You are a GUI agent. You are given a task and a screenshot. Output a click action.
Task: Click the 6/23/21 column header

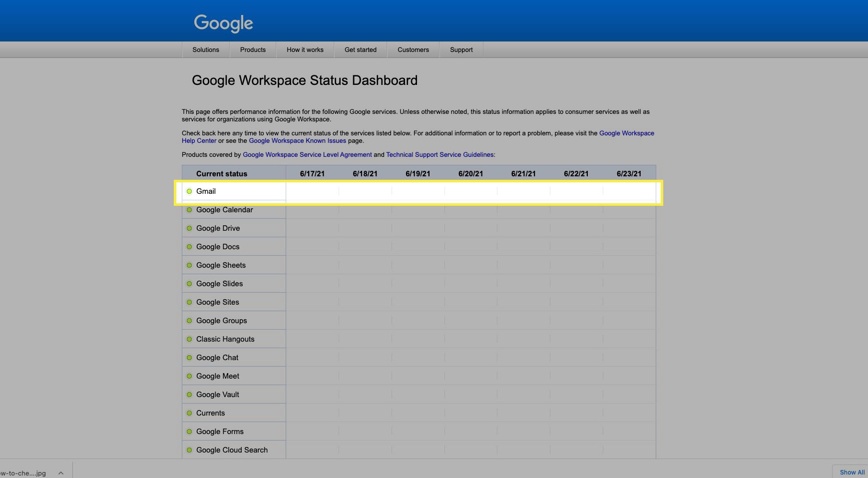coord(629,174)
